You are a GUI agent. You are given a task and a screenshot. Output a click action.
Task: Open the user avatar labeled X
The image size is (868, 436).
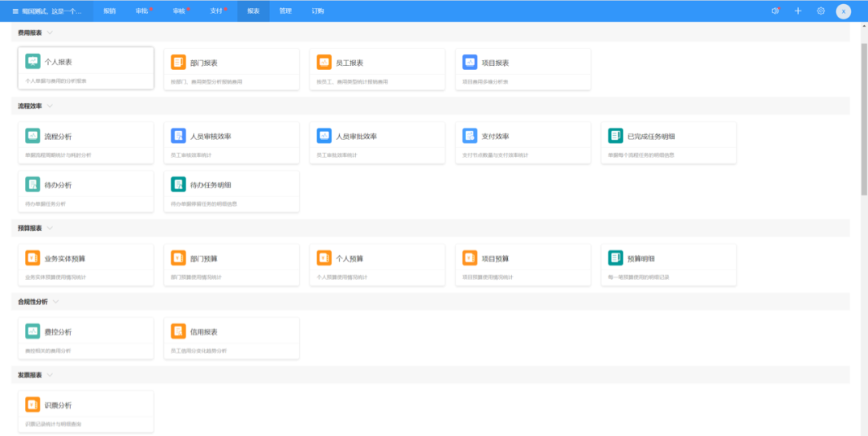click(x=844, y=11)
